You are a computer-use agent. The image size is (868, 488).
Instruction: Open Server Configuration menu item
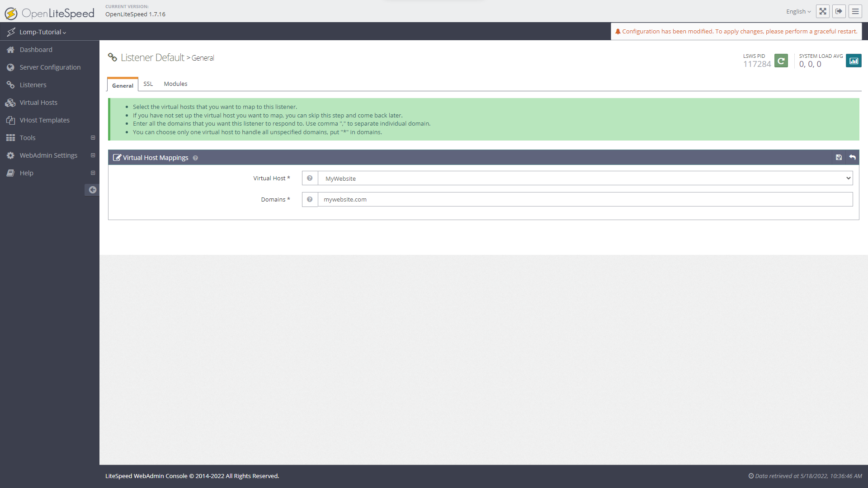pyautogui.click(x=50, y=67)
